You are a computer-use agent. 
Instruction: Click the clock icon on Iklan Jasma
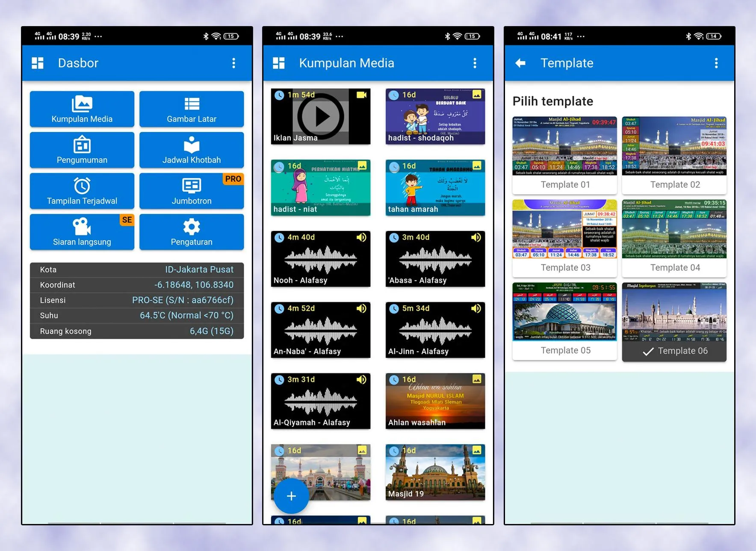pos(279,95)
